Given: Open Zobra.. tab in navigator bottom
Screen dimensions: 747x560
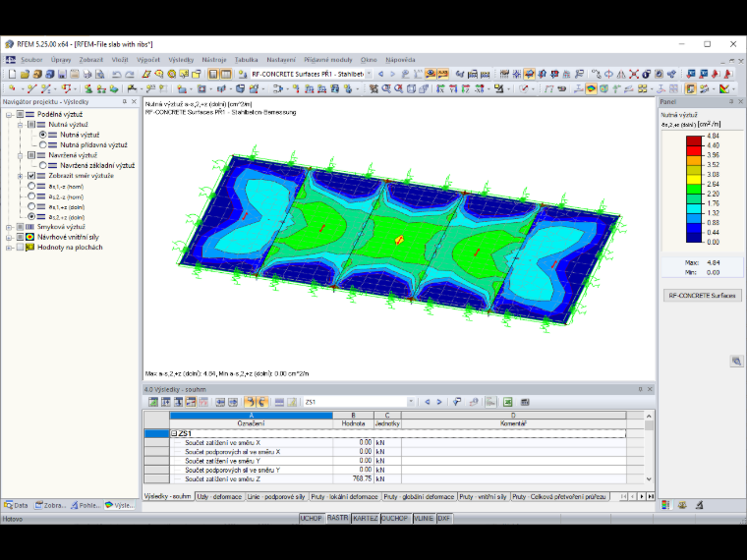Looking at the screenshot, I should 50,505.
